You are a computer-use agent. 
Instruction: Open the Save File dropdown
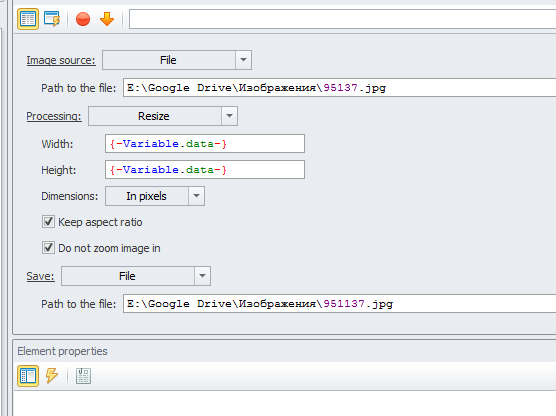136,276
